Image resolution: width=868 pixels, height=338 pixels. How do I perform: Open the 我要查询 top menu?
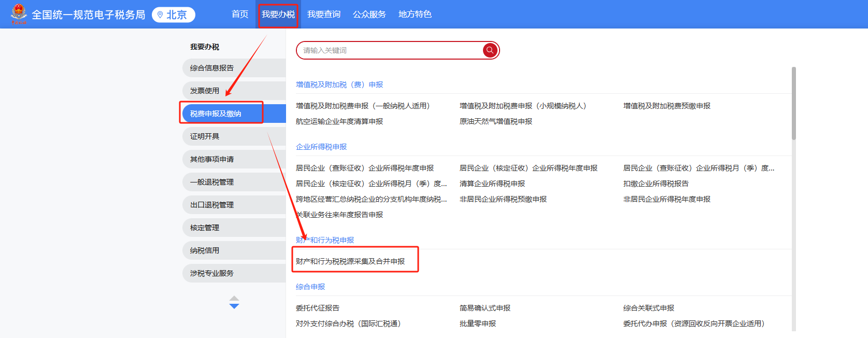pos(324,14)
